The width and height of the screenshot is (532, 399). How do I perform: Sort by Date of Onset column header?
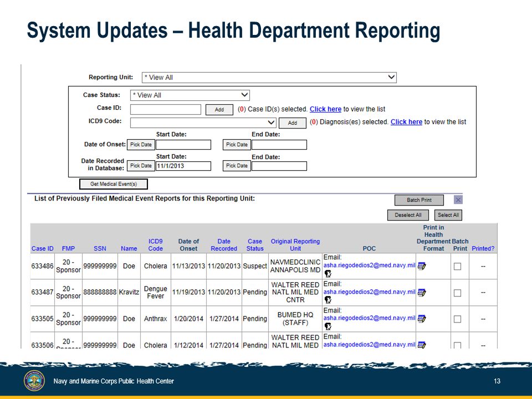[188, 244]
